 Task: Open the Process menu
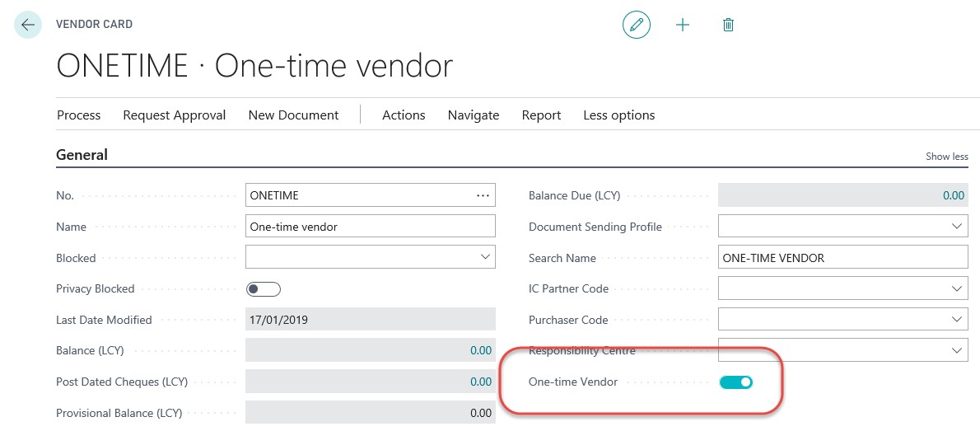coord(79,115)
